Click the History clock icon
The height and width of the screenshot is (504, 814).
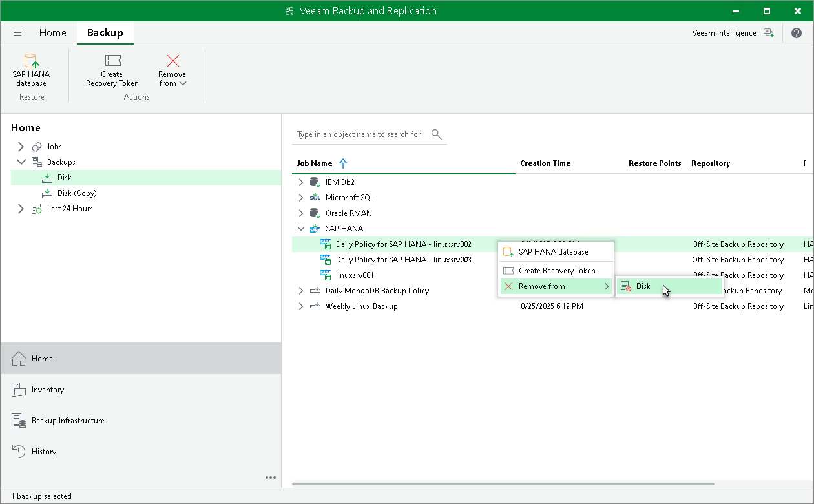point(19,452)
